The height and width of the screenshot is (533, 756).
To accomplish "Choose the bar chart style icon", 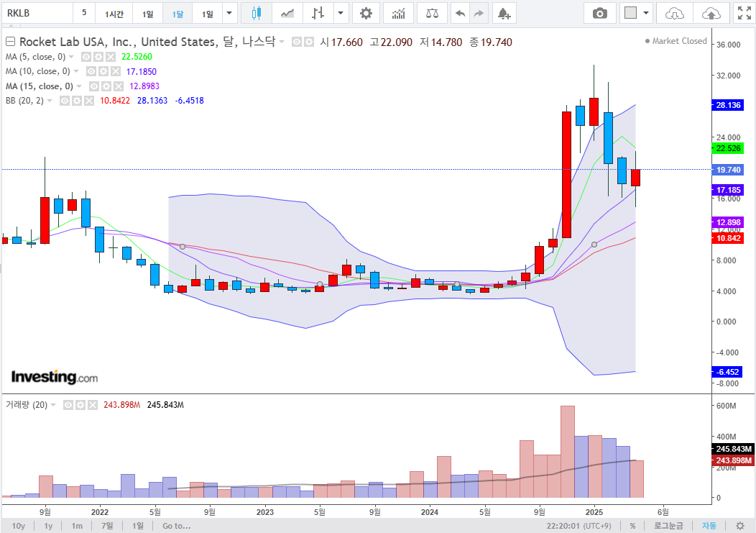I will pos(318,13).
